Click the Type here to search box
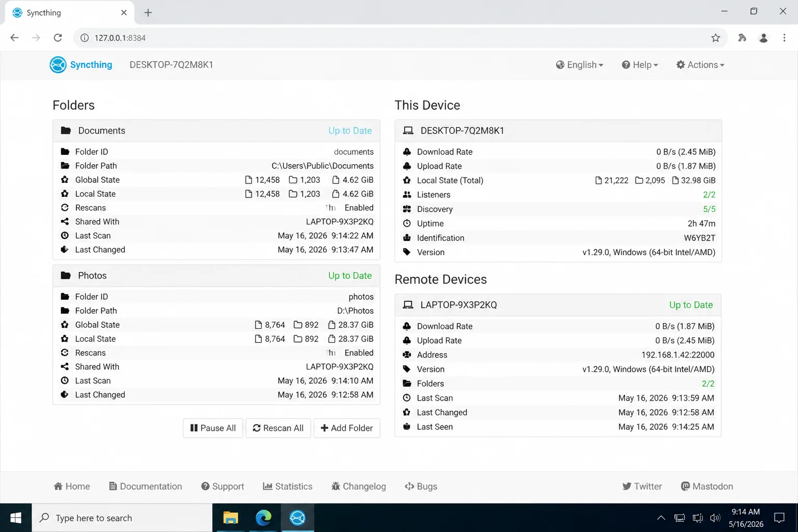 pyautogui.click(x=122, y=518)
